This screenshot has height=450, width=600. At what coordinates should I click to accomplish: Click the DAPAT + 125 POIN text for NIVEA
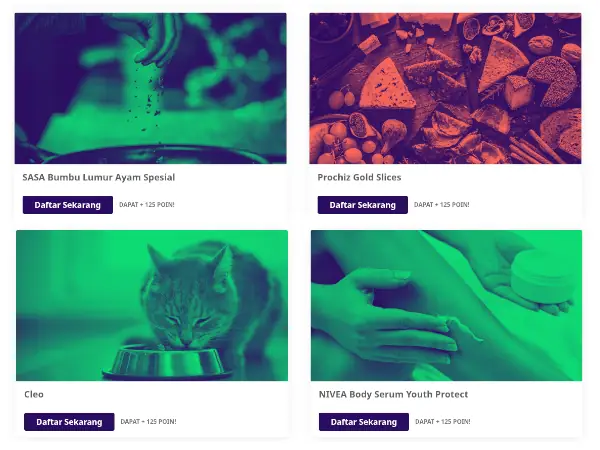[443, 422]
